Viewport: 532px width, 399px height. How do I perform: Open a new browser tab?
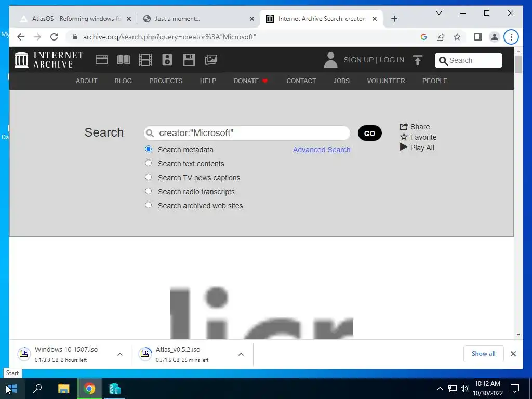394,19
